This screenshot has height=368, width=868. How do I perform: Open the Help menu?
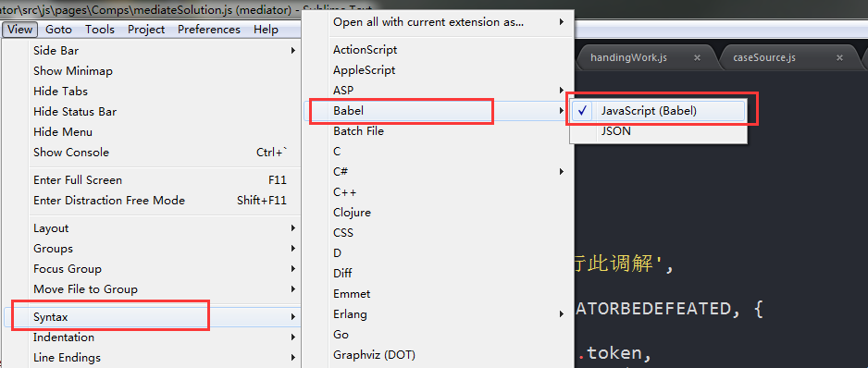pos(266,30)
